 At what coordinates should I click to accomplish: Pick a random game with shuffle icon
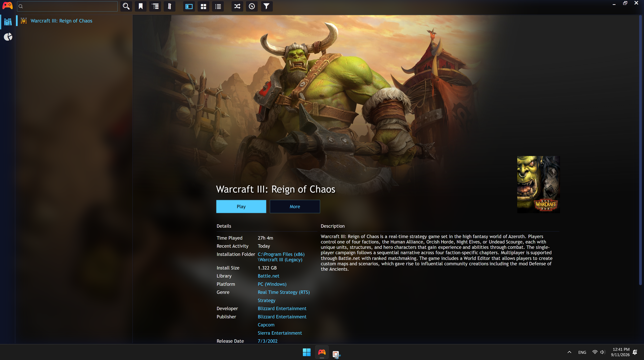pyautogui.click(x=237, y=6)
